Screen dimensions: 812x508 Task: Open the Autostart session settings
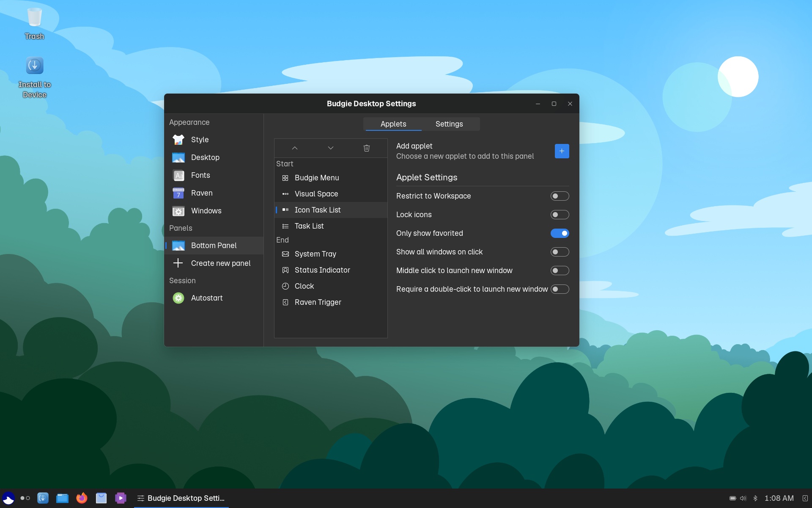206,298
